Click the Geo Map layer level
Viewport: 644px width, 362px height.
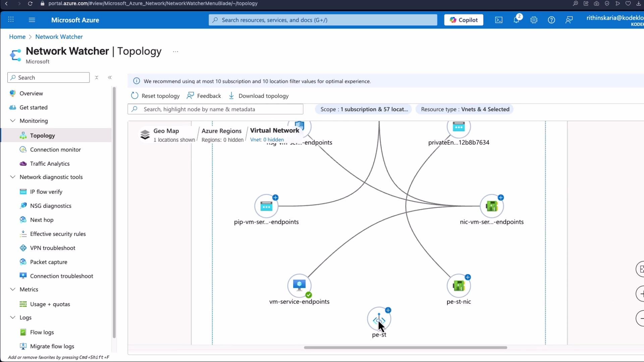(167, 135)
